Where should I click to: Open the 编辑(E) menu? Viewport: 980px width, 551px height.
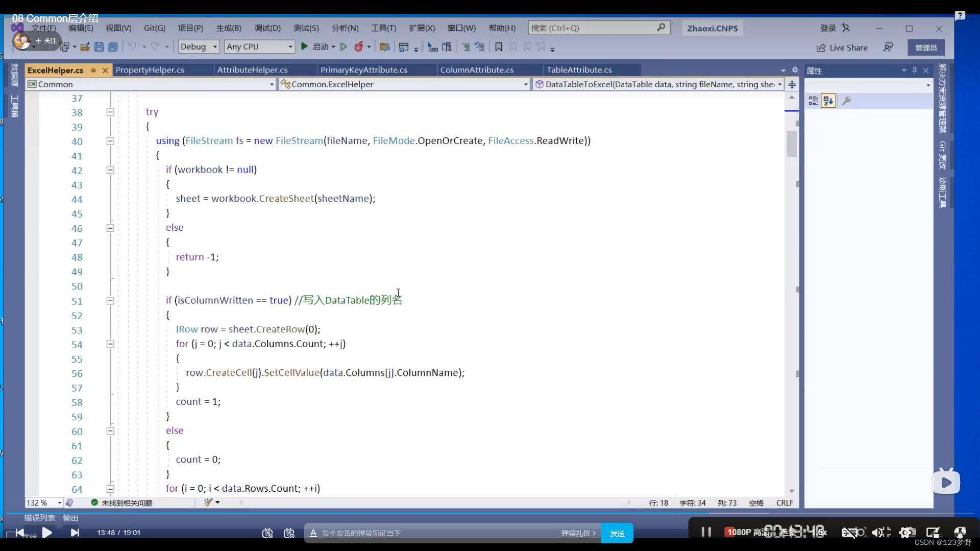coord(81,28)
